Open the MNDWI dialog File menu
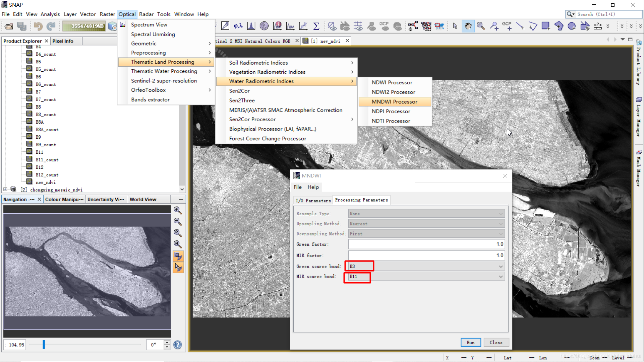This screenshot has width=644, height=362. coord(298,187)
